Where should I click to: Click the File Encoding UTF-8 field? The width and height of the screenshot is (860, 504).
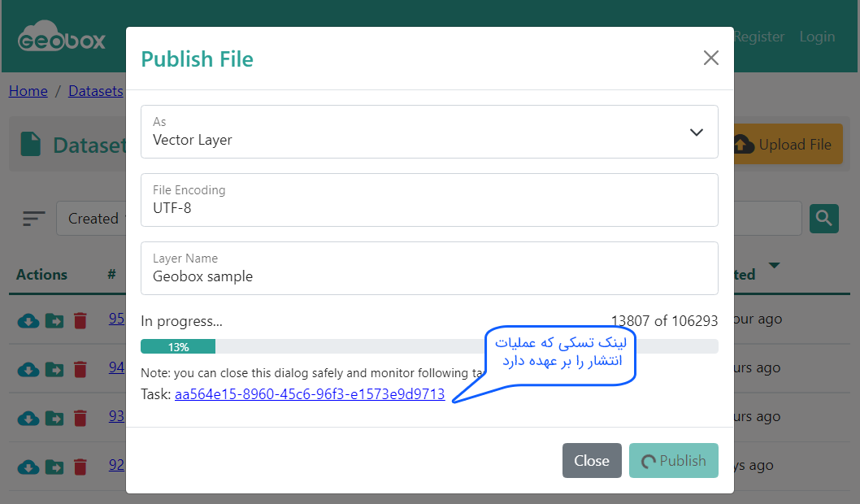pos(429,200)
